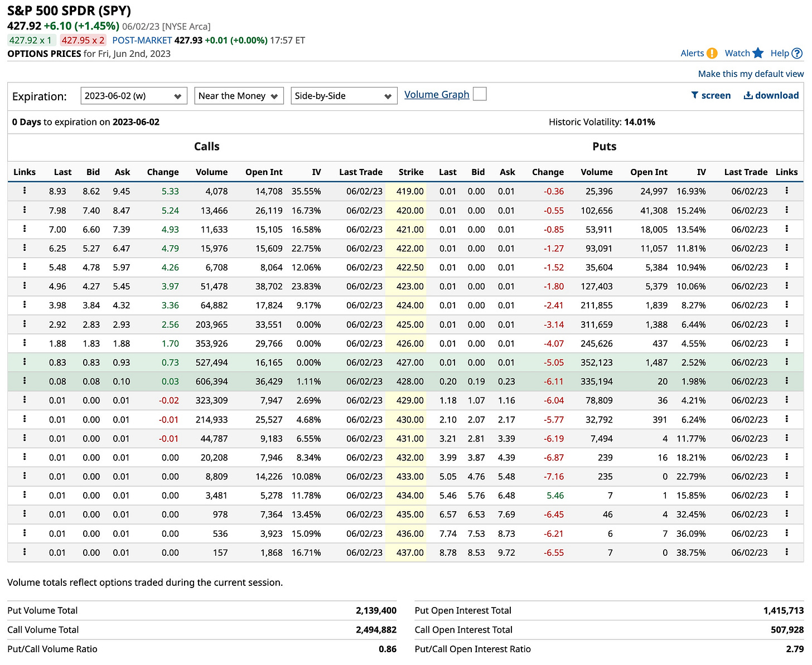Open puts links menu for strike 424.00
Viewport: 812px width, 665px height.
(787, 304)
